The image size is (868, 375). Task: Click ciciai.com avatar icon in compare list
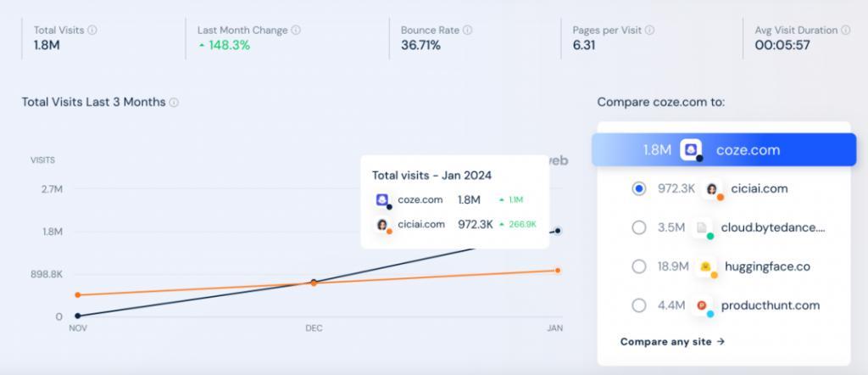(711, 189)
